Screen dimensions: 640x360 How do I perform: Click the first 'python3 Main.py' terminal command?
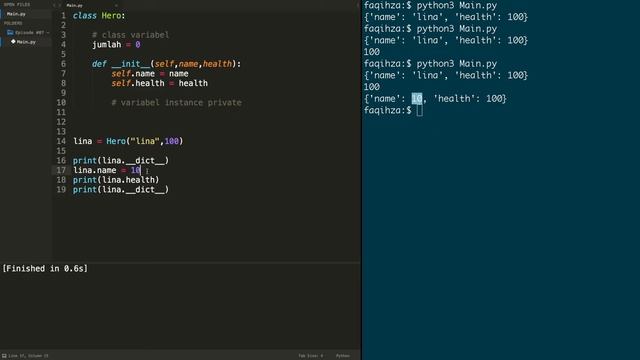[x=457, y=6]
